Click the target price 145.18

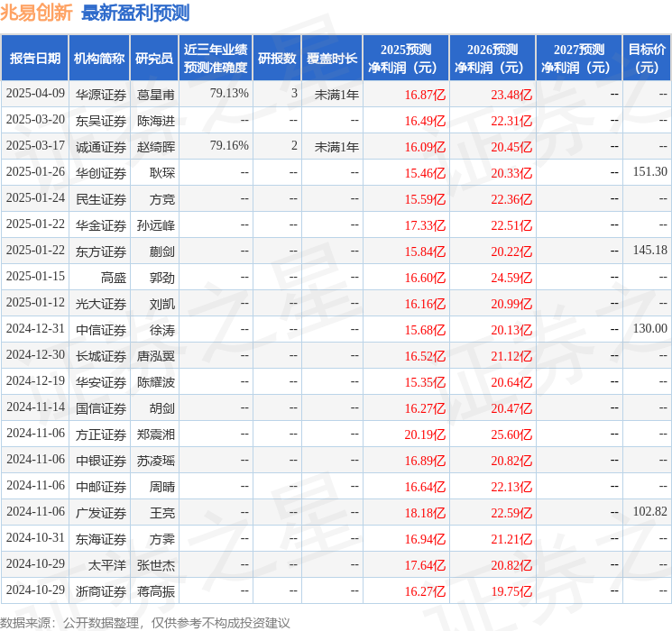pyautogui.click(x=650, y=250)
